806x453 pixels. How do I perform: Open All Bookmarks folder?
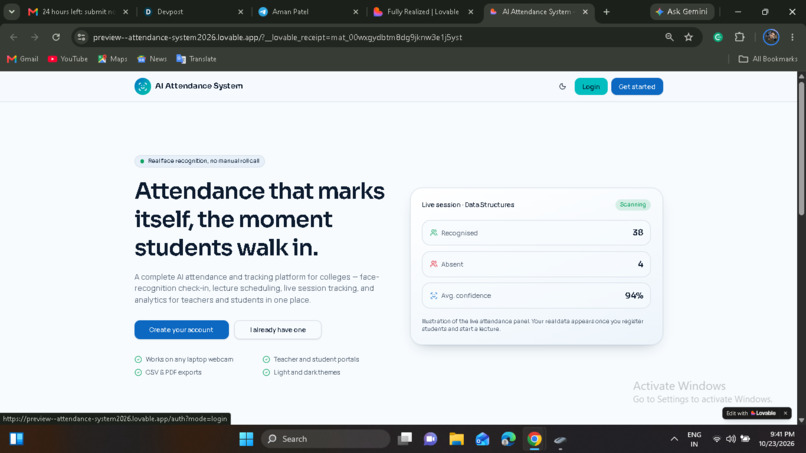(768, 59)
